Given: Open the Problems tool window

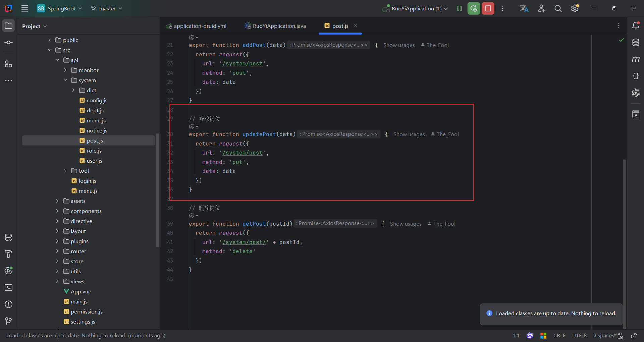Looking at the screenshot, I should (9, 304).
